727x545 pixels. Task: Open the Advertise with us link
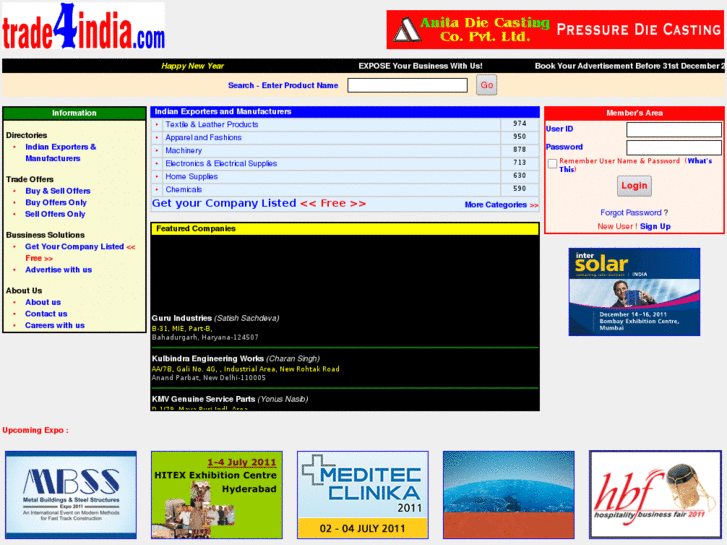tap(58, 269)
